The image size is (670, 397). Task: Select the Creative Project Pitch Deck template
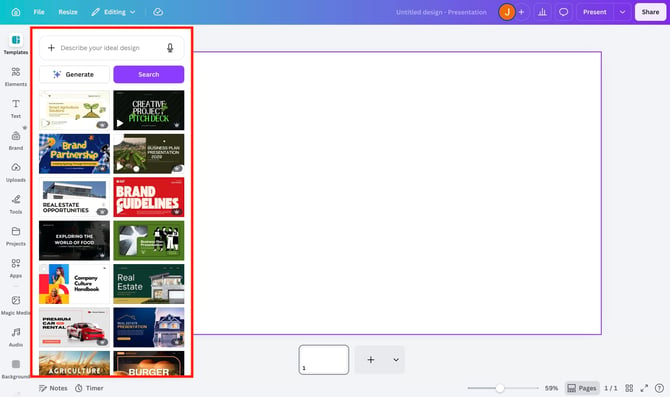149,110
